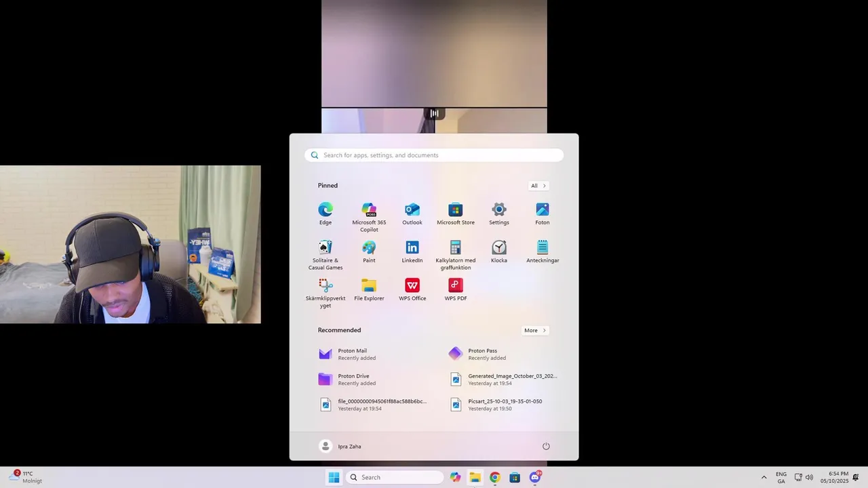Open the power options button
This screenshot has width=868, height=488.
[546, 446]
